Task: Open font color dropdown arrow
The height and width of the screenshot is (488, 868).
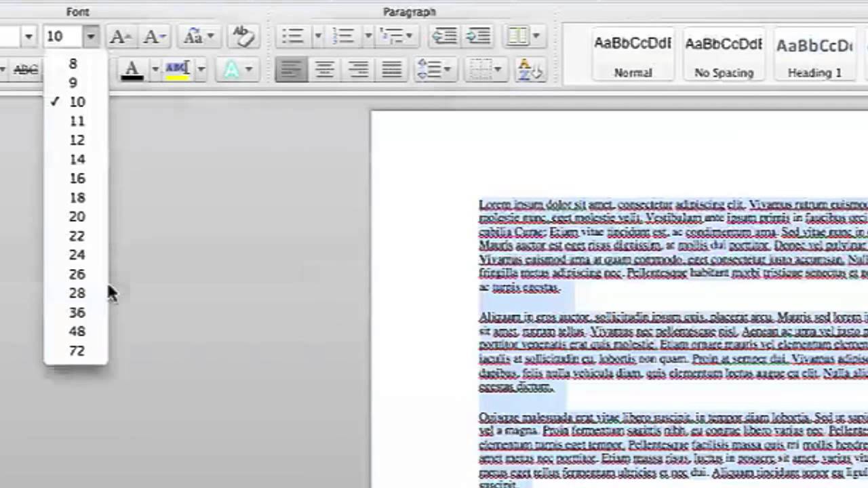Action: coord(155,69)
